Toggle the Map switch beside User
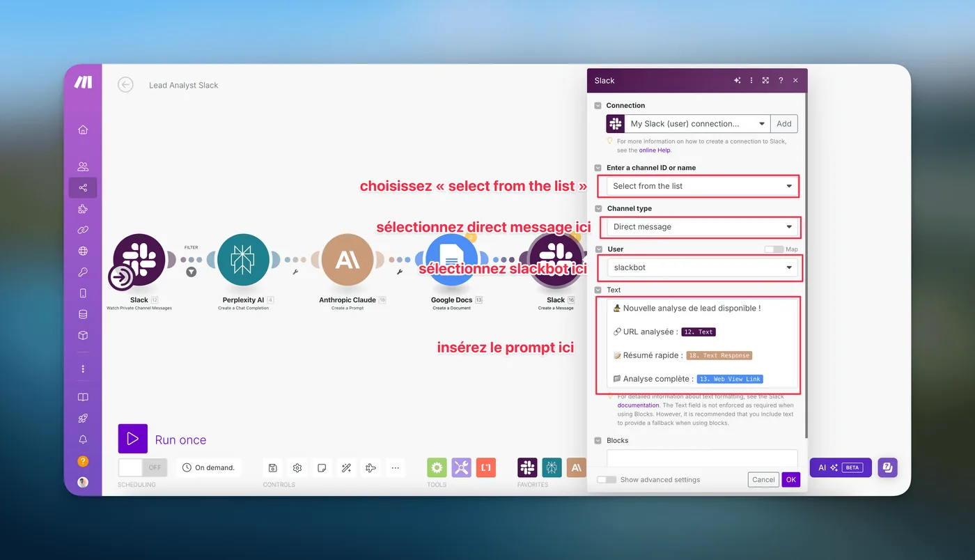This screenshot has height=560, width=975. (774, 249)
